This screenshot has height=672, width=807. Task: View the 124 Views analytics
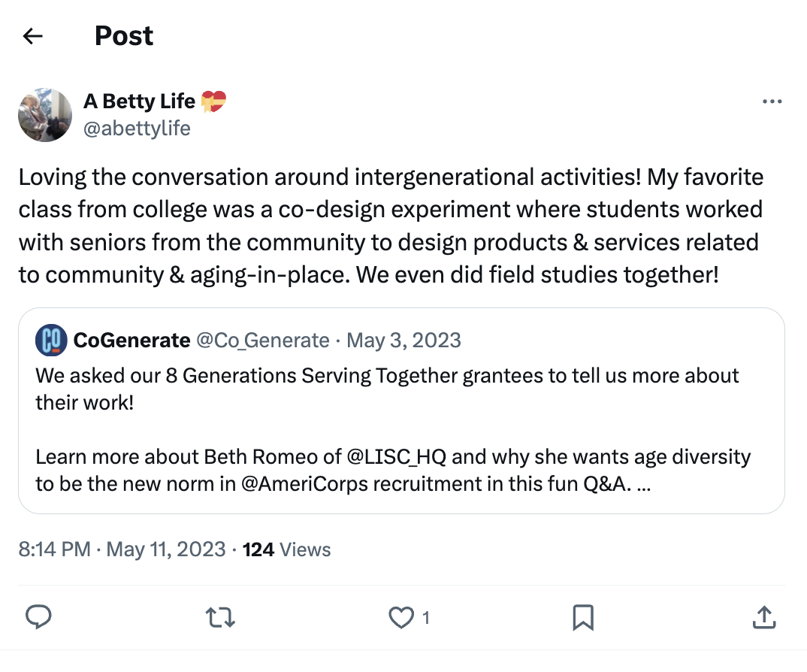pos(286,549)
